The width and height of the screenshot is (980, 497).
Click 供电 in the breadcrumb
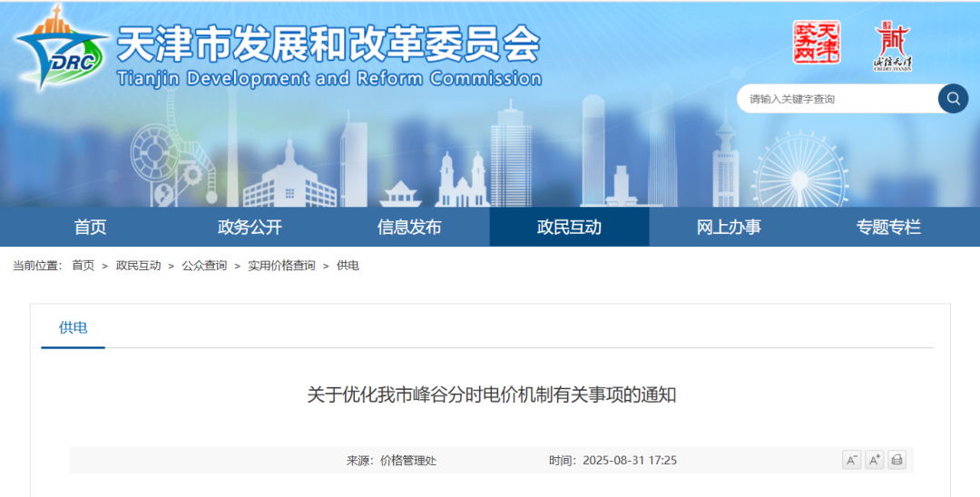348,266
